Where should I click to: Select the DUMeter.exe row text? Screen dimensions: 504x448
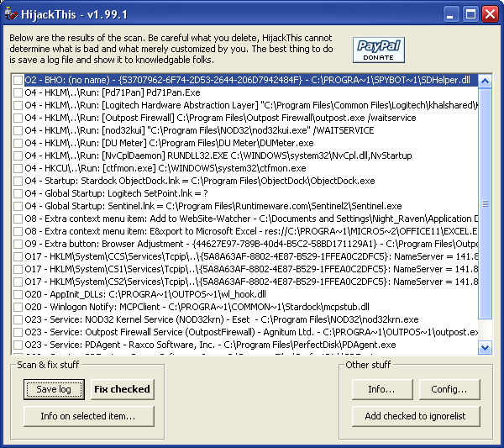[x=169, y=143]
